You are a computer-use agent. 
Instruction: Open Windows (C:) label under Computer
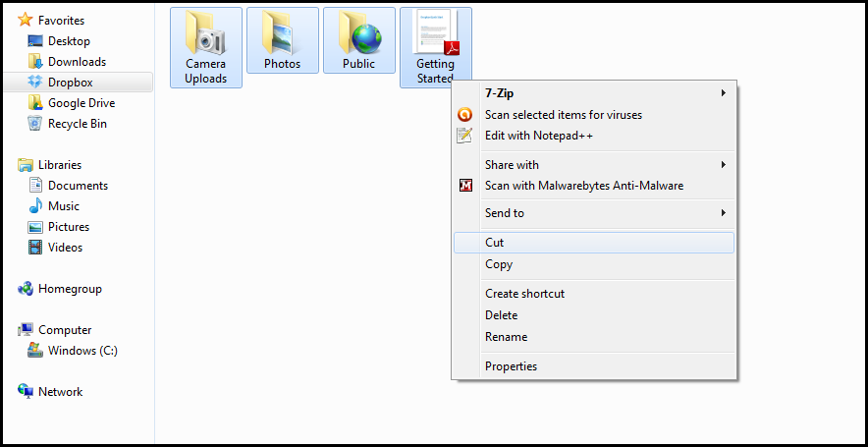83,350
